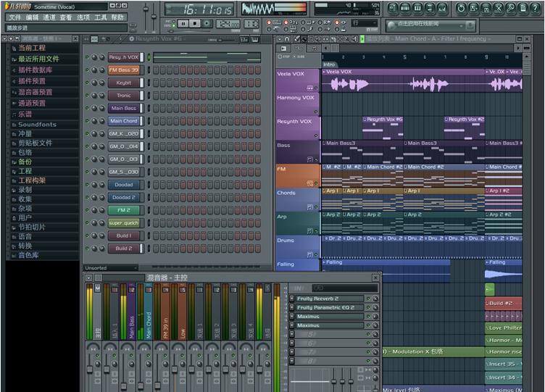Click the clipboard document icon in top toolbar

523,8
